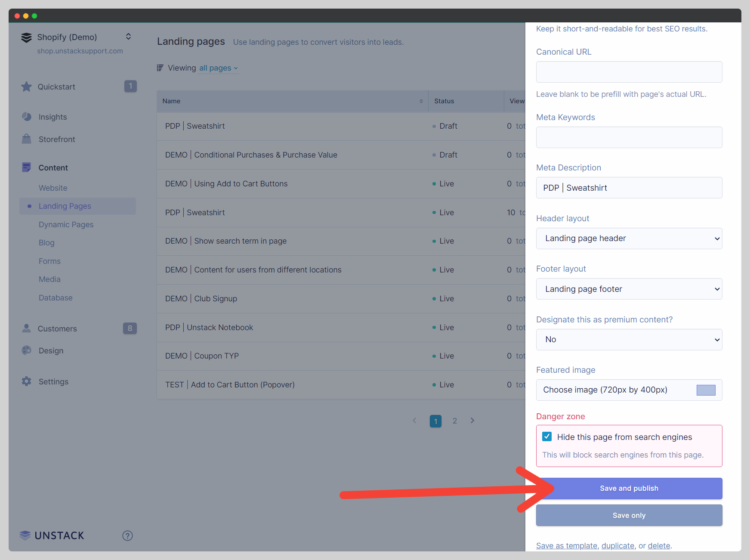Open Design via its palette icon
The width and height of the screenshot is (750, 560).
(x=27, y=350)
